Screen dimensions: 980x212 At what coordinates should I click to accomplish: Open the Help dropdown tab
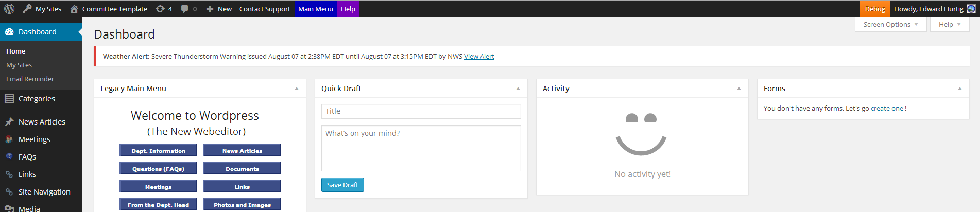[950, 24]
